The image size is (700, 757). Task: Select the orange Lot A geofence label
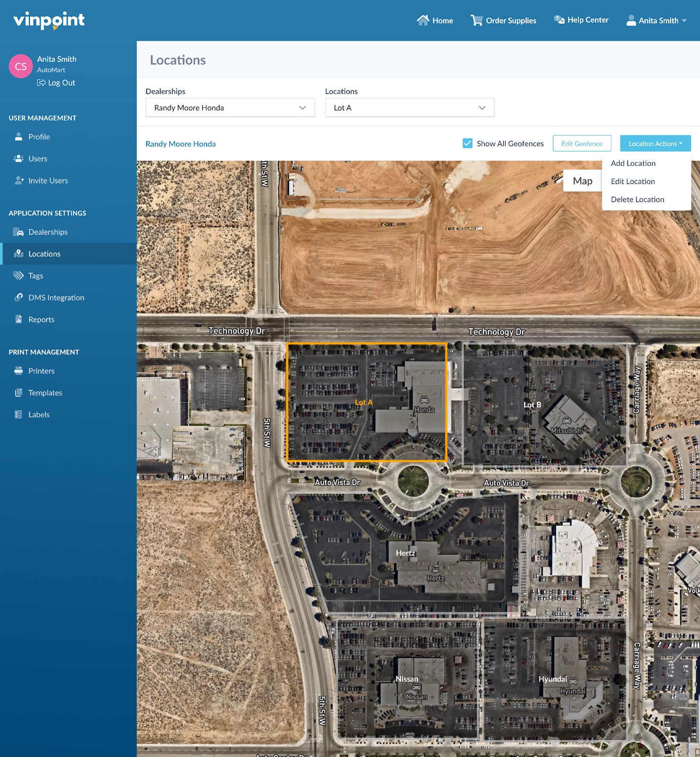pyautogui.click(x=364, y=402)
